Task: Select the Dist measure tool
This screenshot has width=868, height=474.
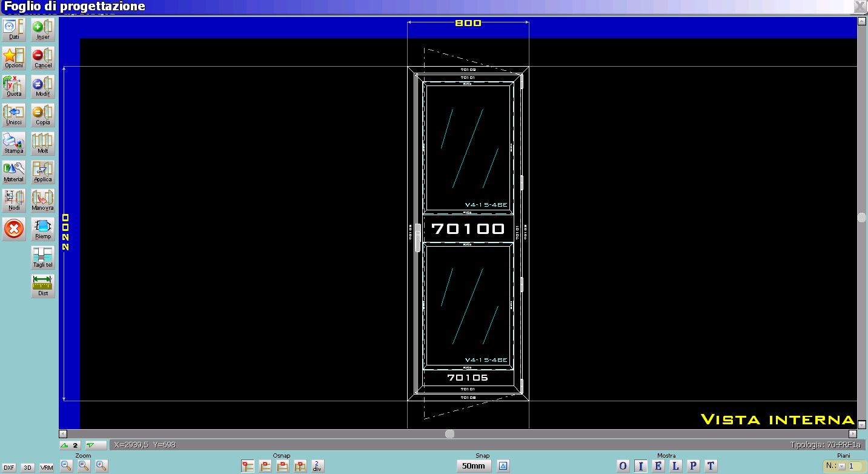Action: (x=43, y=285)
